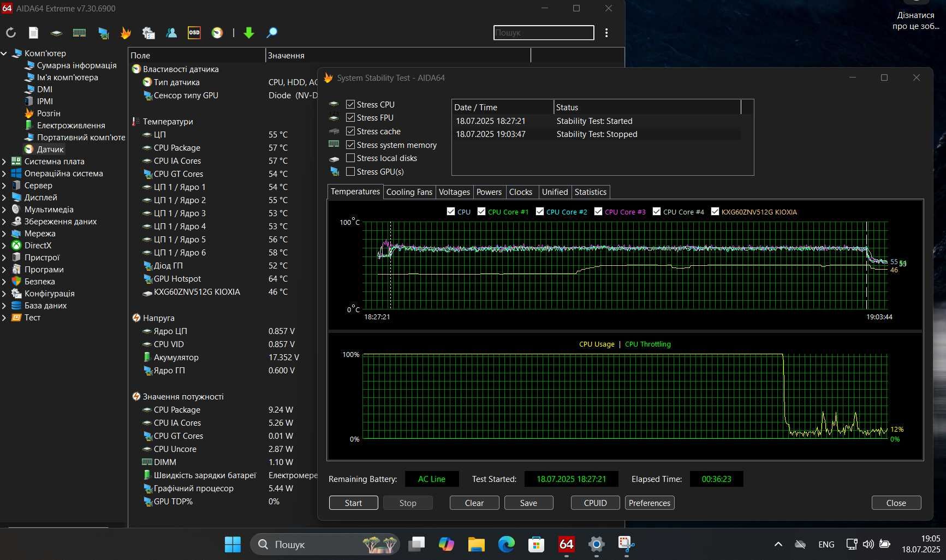Expand Мультимедіа tree node

(x=4, y=209)
